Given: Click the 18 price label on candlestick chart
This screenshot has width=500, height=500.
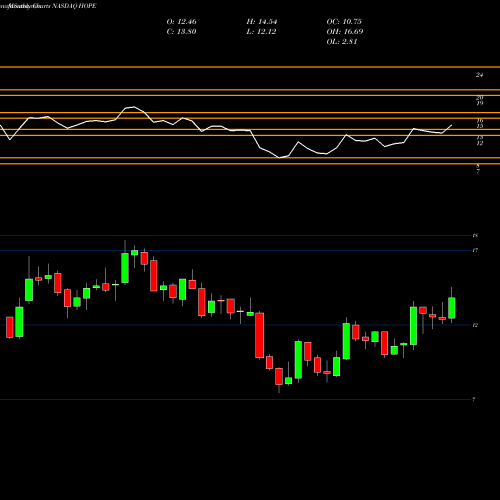Looking at the screenshot, I should pos(475,236).
